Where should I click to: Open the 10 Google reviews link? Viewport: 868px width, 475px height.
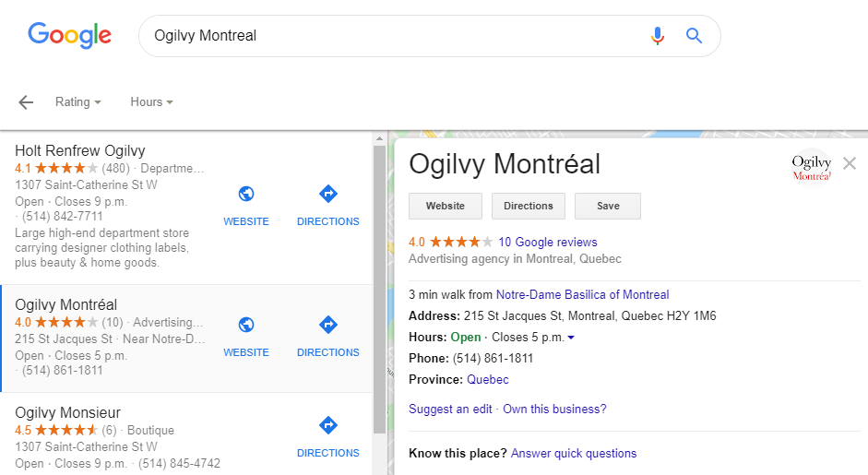click(x=548, y=242)
